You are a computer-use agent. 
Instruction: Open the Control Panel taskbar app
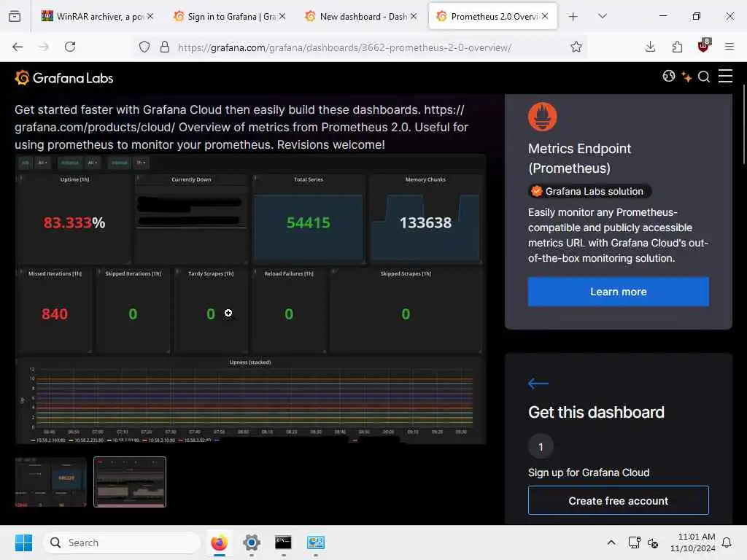tap(315, 542)
